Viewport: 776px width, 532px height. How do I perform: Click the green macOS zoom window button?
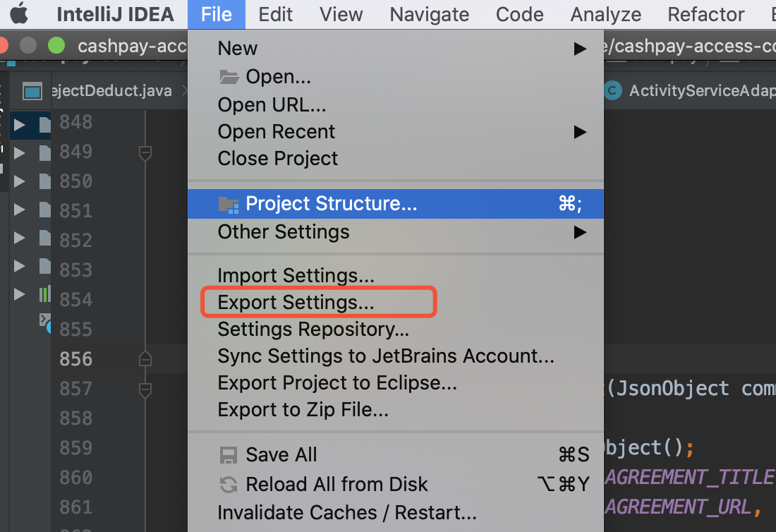point(56,46)
